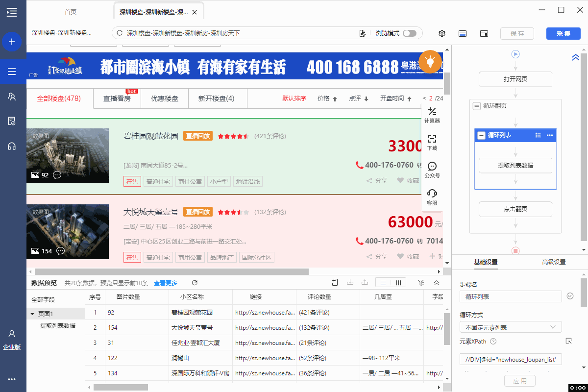Open the 下载 QR download tool
The height and width of the screenshot is (392, 588).
[432, 143]
